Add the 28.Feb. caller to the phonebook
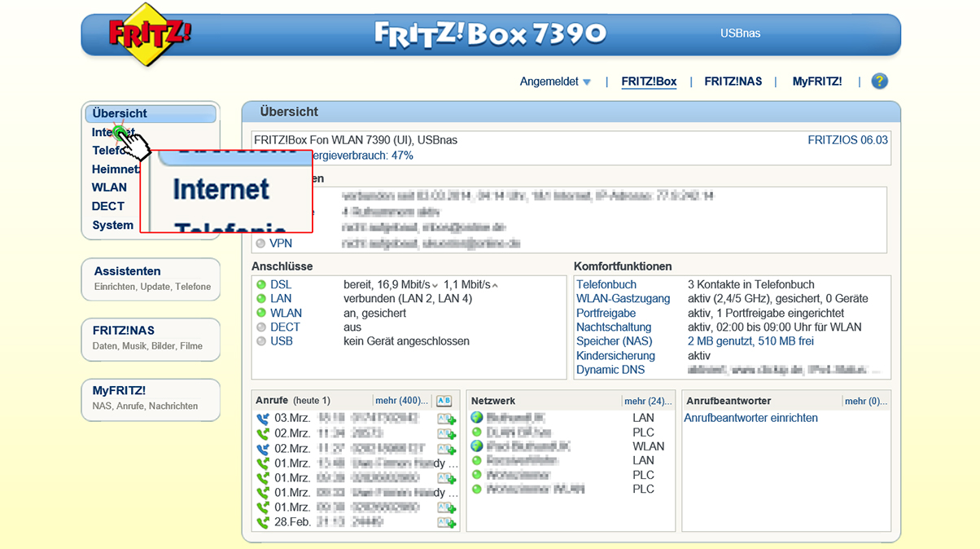The height and width of the screenshot is (549, 980). click(447, 522)
